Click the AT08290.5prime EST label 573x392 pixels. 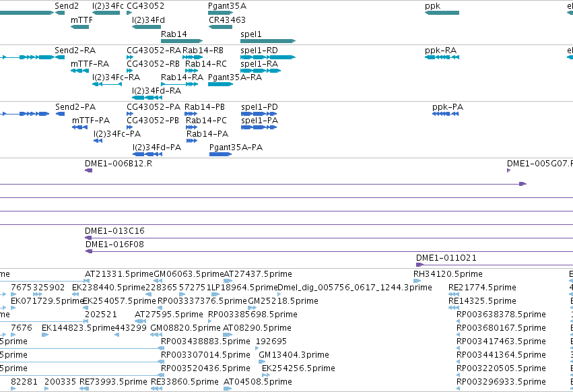pos(257,327)
